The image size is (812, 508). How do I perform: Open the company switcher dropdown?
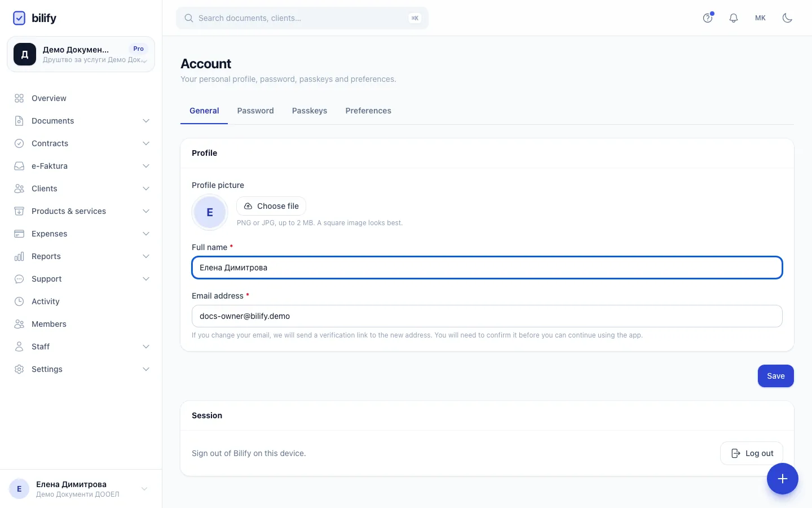tap(81, 54)
